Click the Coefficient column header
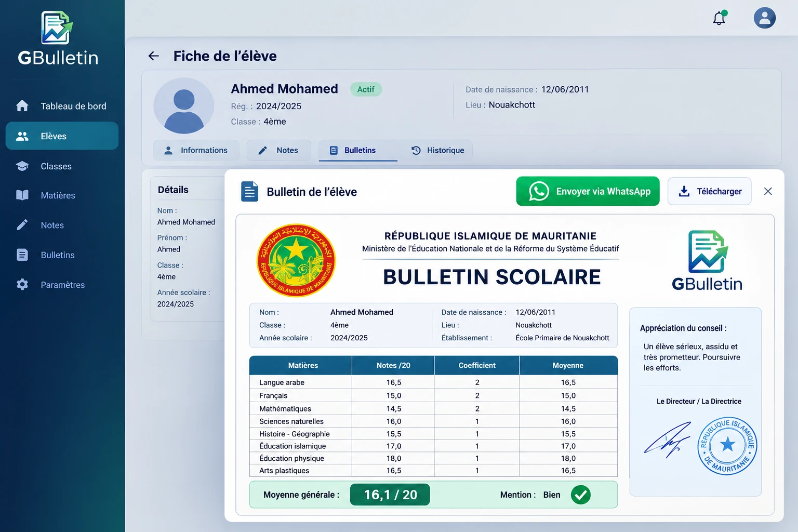 click(x=477, y=365)
